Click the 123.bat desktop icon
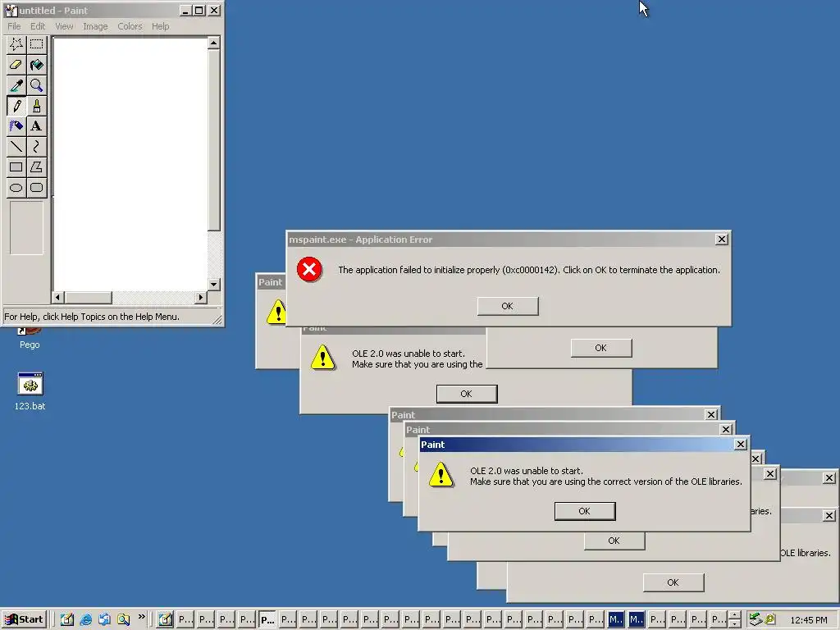 (x=30, y=391)
